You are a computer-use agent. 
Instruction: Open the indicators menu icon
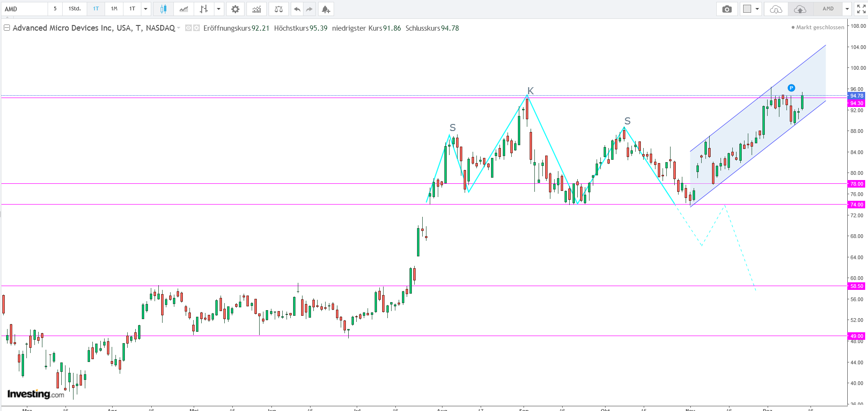pyautogui.click(x=257, y=9)
